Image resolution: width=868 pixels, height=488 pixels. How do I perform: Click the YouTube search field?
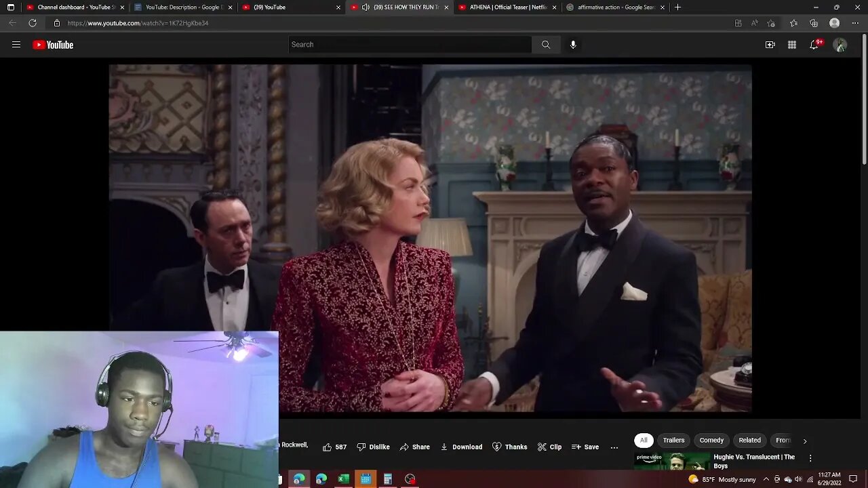(410, 45)
